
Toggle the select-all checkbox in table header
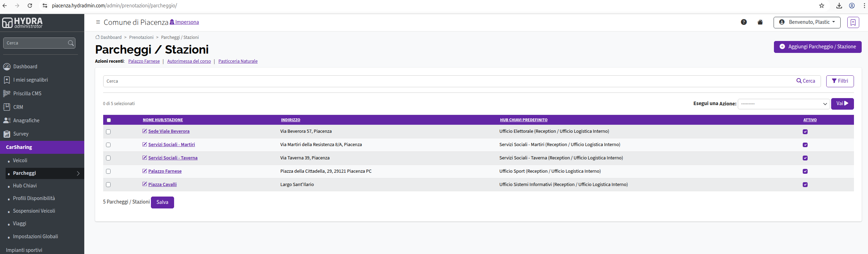click(109, 120)
